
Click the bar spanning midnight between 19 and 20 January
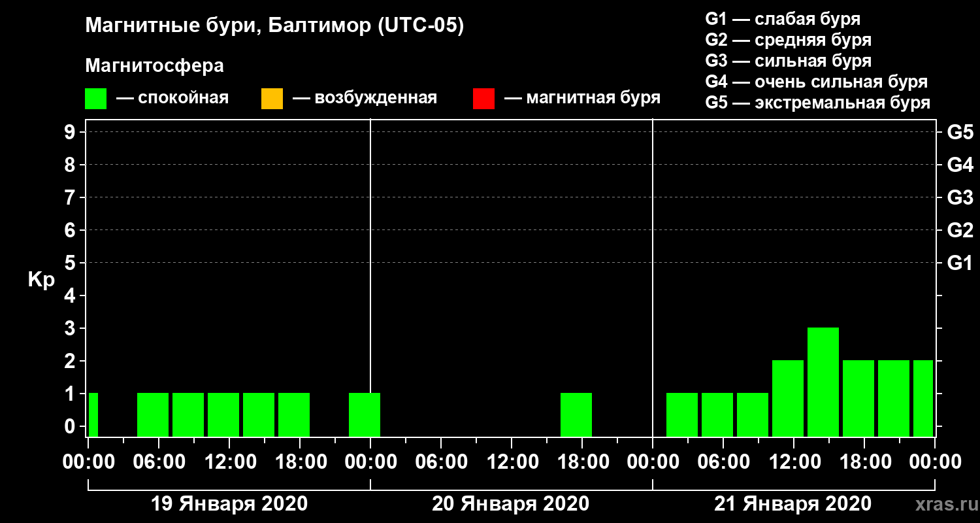click(365, 414)
